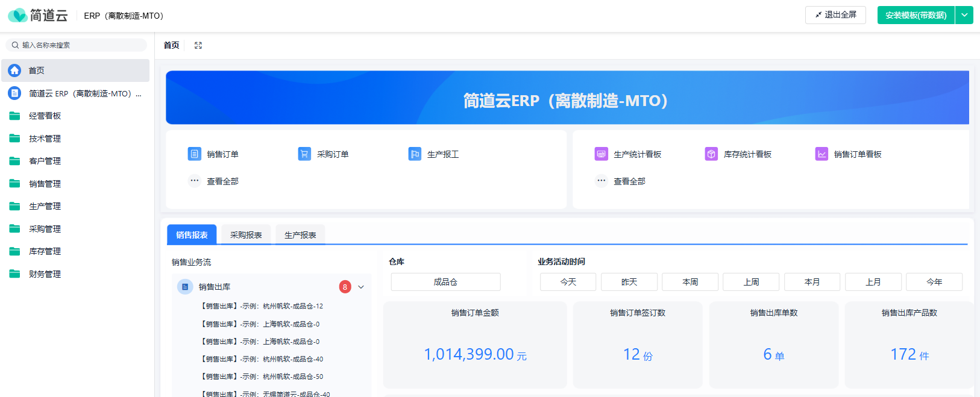Expand 销售管理 in sidebar
This screenshot has height=397, width=980.
pyautogui.click(x=75, y=184)
